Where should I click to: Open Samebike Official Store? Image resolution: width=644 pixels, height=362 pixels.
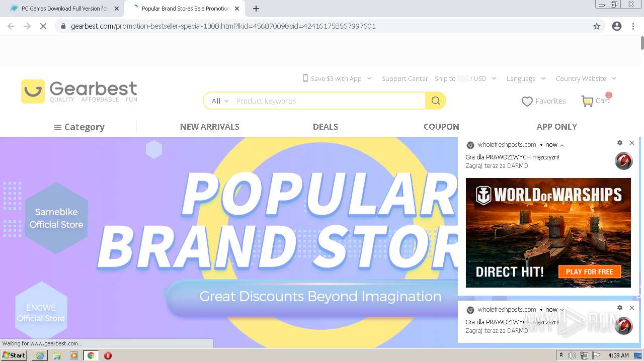[x=56, y=218]
